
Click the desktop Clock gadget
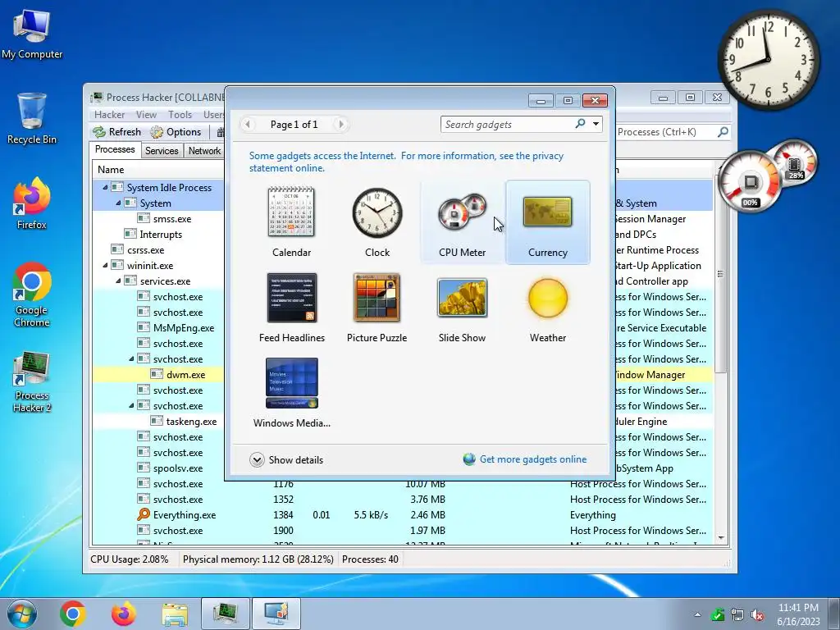(x=768, y=59)
